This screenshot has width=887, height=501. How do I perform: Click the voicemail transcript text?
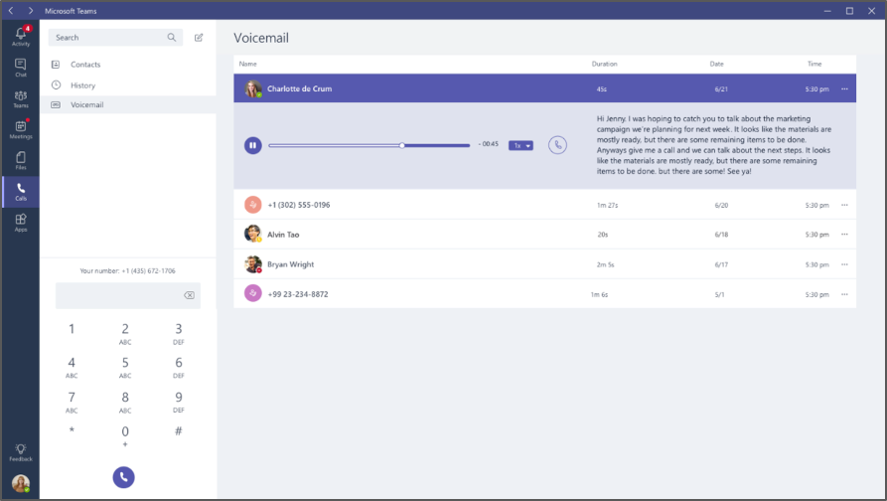(x=714, y=145)
